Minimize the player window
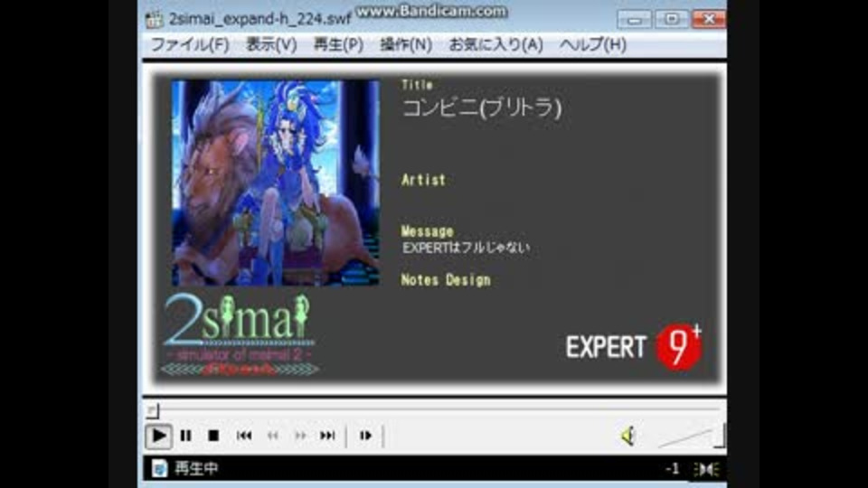Screen dimensions: 868x488 pos(634,19)
